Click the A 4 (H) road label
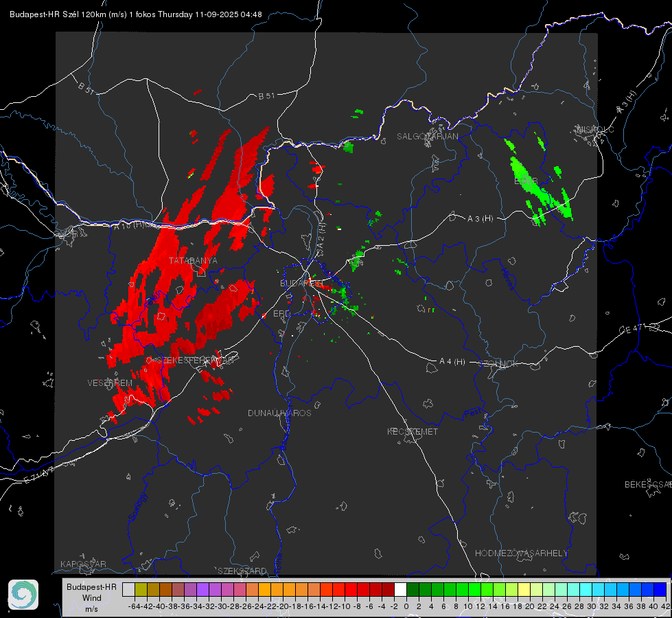Screen dimensions: 672x618 pyautogui.click(x=452, y=362)
